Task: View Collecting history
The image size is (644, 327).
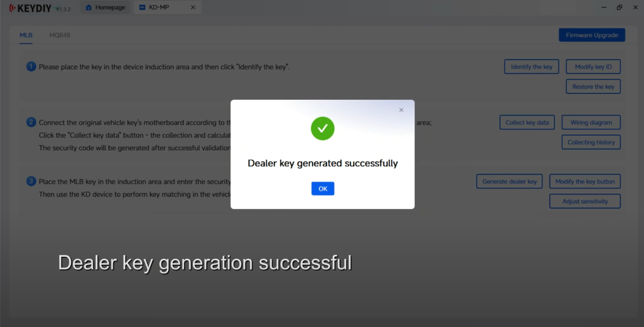Action: tap(591, 142)
